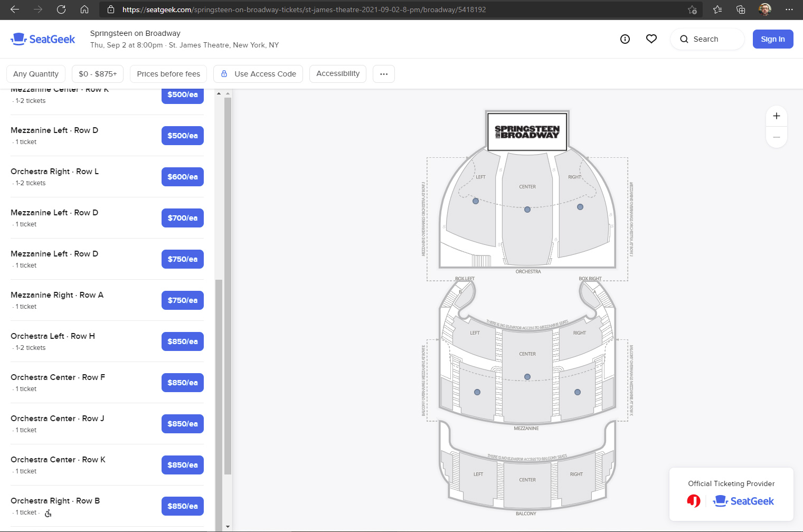Toggle Prices before fees option
The width and height of the screenshot is (803, 532).
(168, 74)
